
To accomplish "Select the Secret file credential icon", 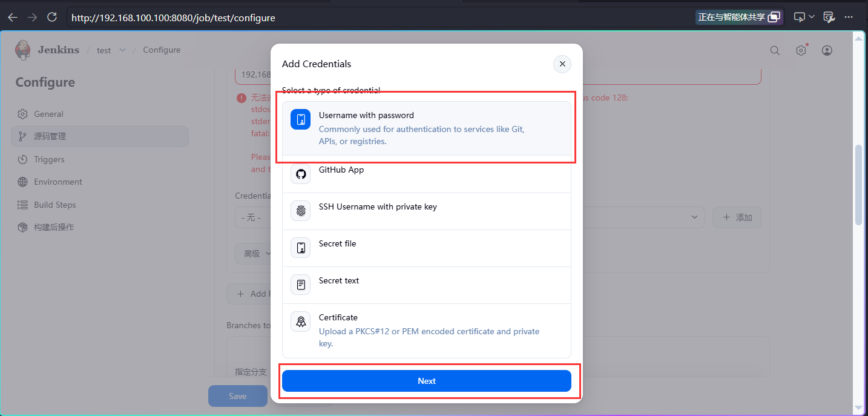I will 301,248.
